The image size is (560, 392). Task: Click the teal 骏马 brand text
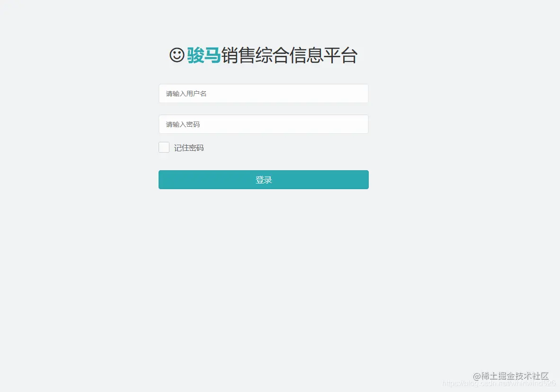point(204,55)
